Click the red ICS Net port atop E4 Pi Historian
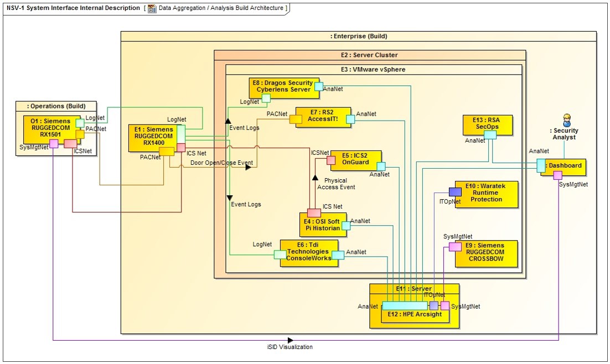The width and height of the screenshot is (610, 364). [x=314, y=213]
